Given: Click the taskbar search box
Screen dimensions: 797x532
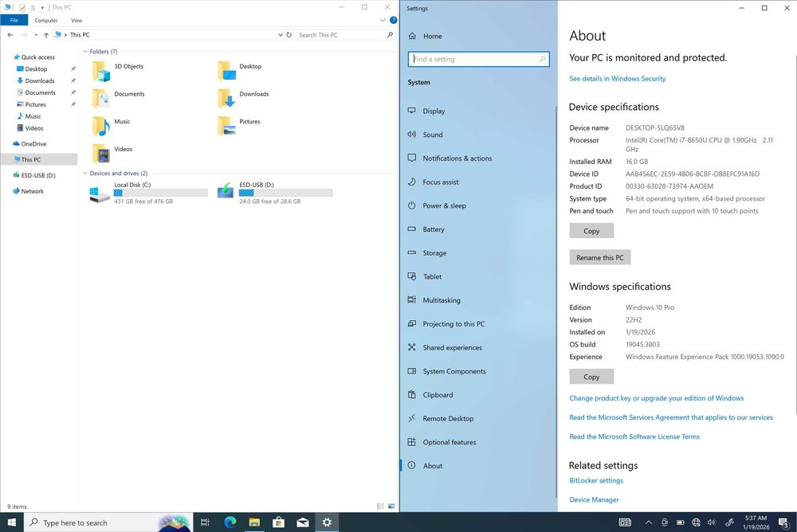Looking at the screenshot, I should click(108, 522).
